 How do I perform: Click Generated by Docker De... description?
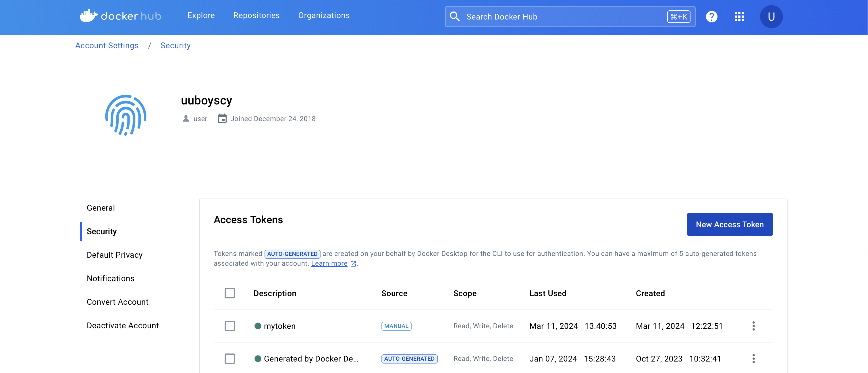[x=311, y=359]
